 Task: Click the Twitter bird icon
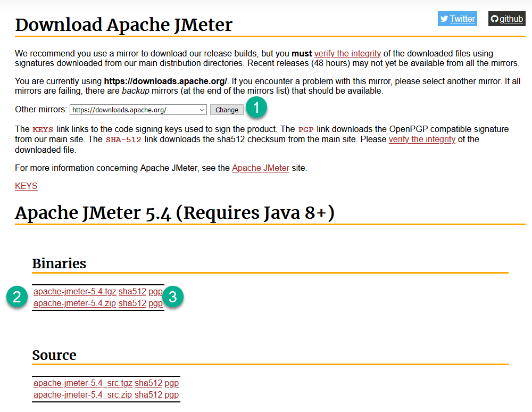[x=445, y=19]
